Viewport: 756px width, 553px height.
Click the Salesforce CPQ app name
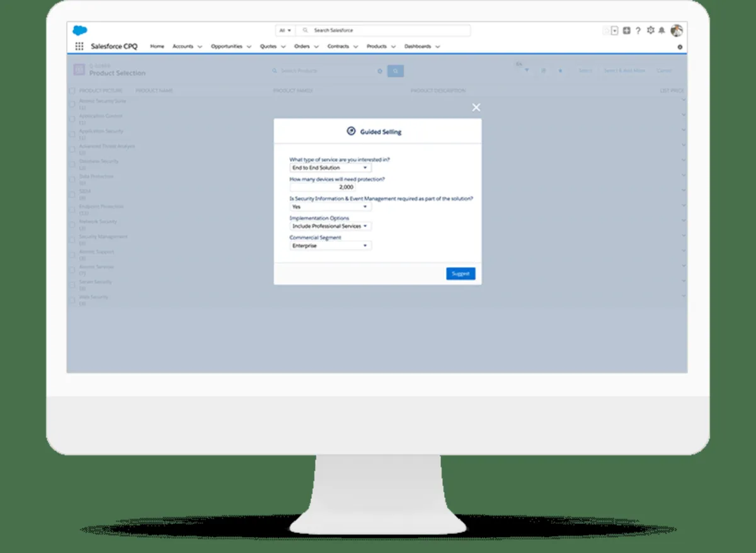(114, 47)
